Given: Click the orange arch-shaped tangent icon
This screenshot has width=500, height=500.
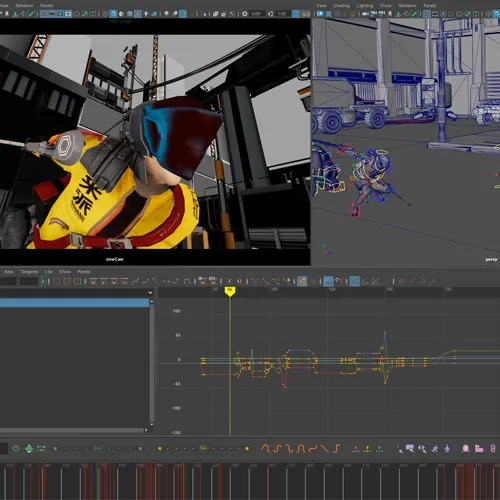Looking at the screenshot, I should (x=301, y=449).
